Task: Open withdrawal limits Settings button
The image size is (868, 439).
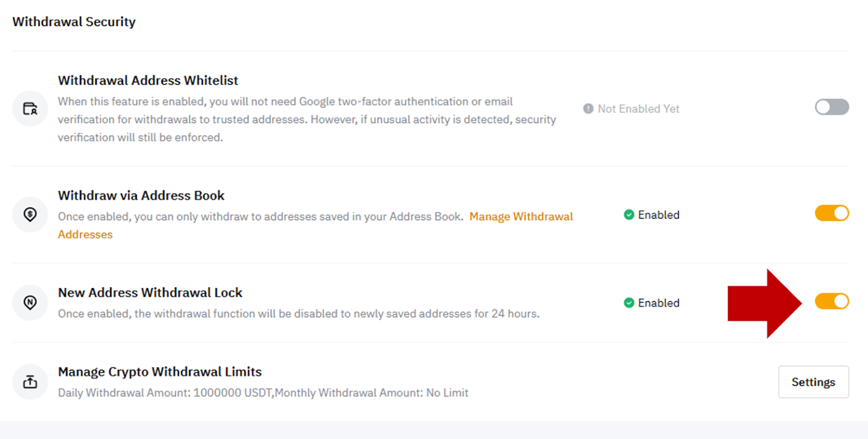Action: point(813,381)
